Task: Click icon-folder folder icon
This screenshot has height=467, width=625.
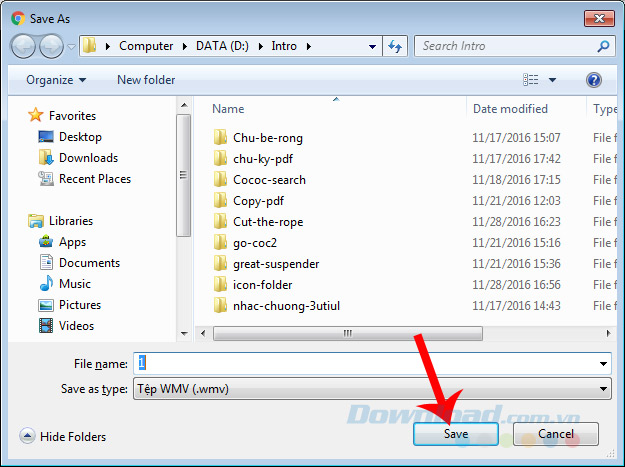Action: (x=220, y=285)
